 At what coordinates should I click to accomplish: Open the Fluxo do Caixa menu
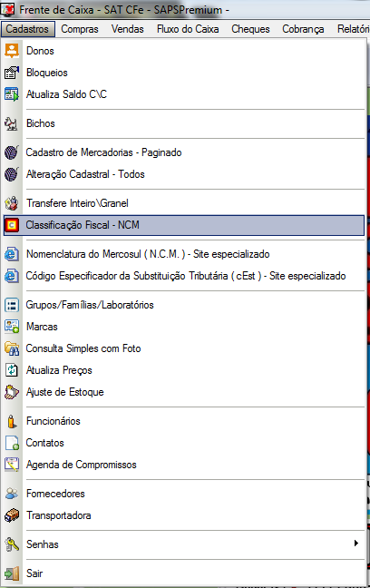(188, 29)
